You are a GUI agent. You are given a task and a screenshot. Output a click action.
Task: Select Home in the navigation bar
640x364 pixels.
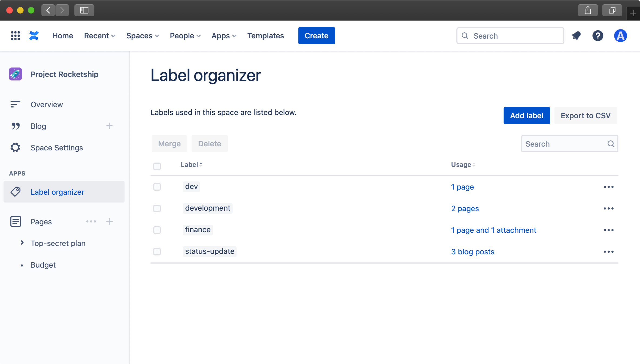tap(63, 35)
